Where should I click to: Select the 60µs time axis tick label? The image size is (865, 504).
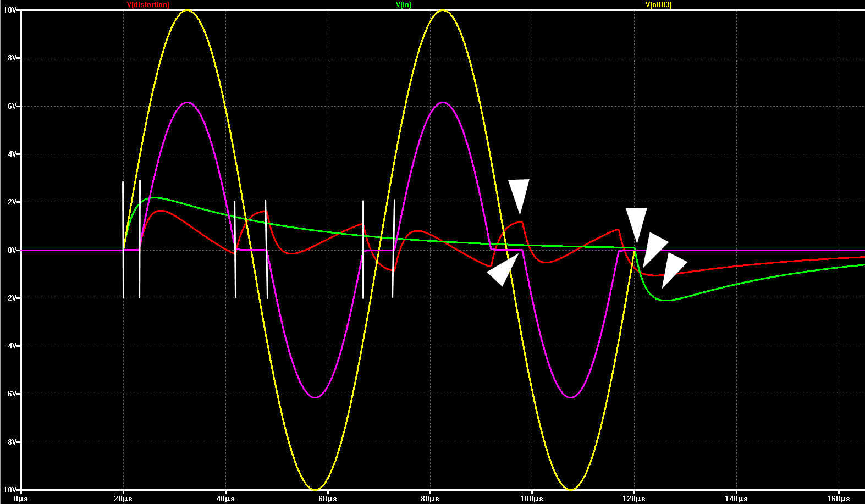[328, 499]
